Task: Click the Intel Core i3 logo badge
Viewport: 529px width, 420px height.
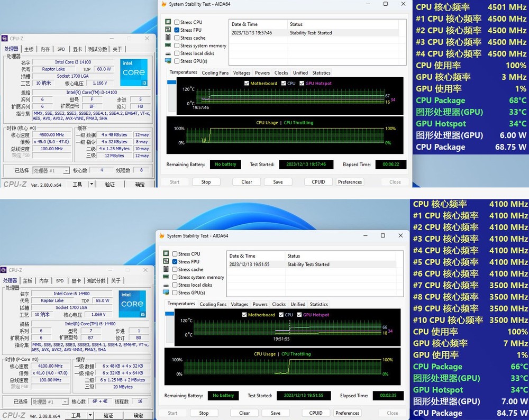Action: pos(134,72)
